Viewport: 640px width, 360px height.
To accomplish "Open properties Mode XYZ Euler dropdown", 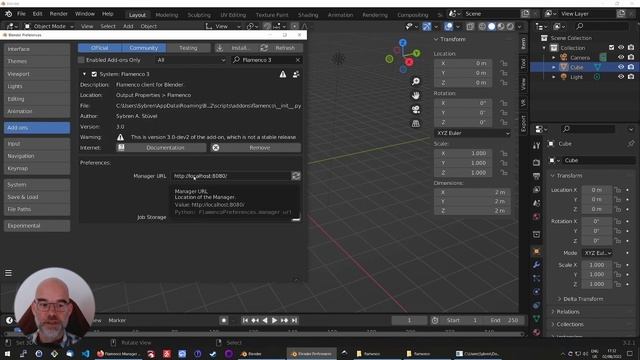I will click(597, 253).
